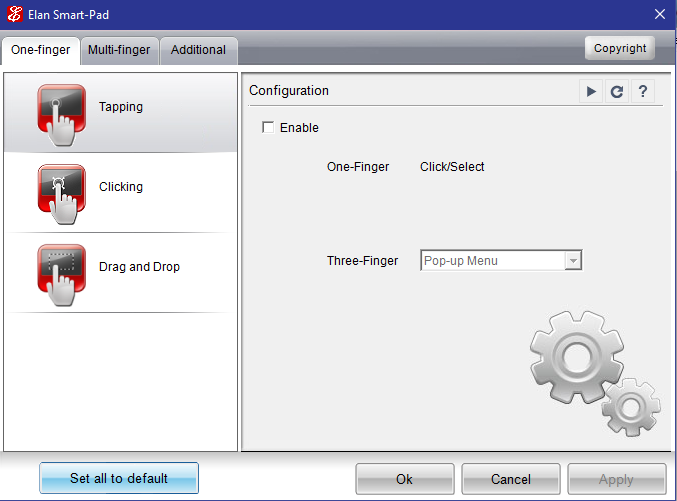
Task: Select the Clicking label in the list
Action: coord(121,187)
